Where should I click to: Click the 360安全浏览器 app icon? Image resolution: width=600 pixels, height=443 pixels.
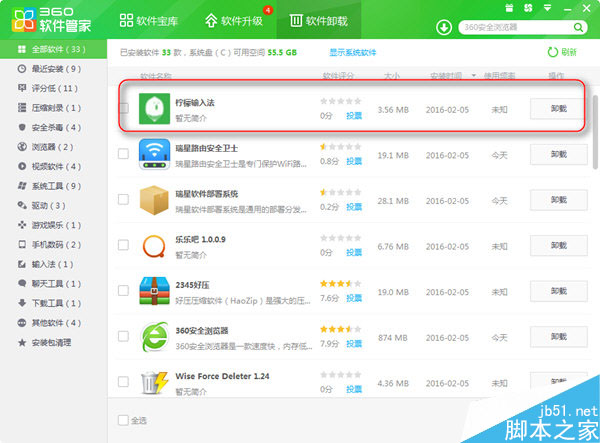154,337
